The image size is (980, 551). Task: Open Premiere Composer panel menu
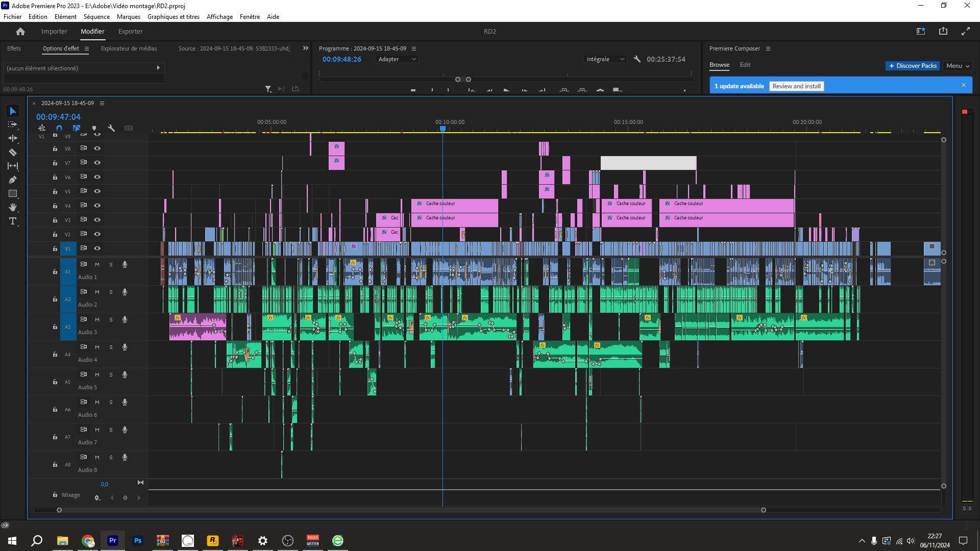[x=768, y=49]
